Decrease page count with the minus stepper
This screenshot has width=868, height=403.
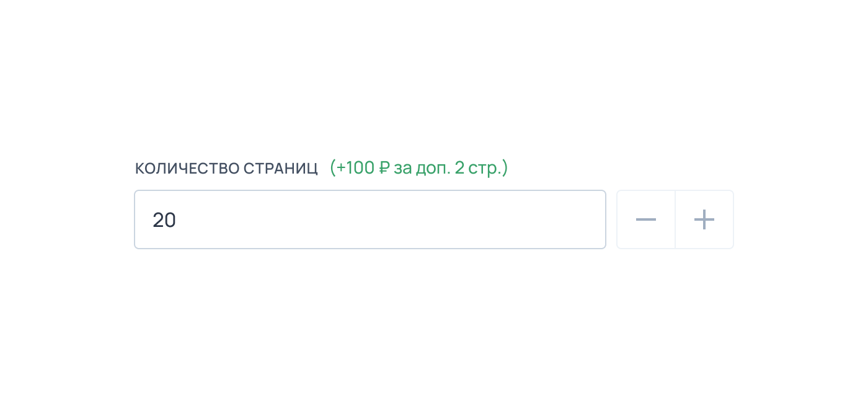646,219
